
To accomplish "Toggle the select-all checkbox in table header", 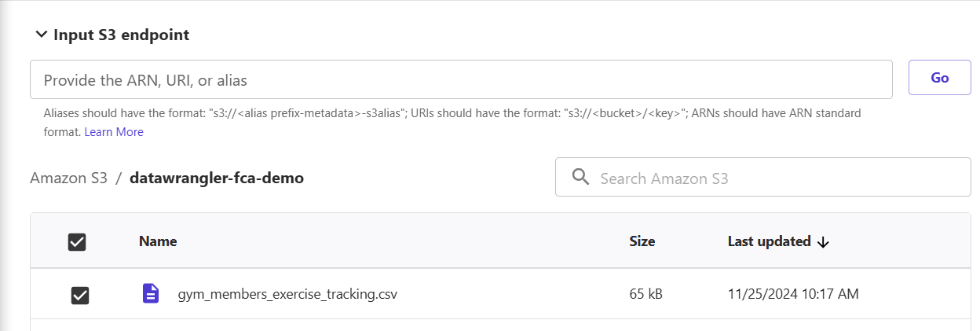I will pos(77,242).
